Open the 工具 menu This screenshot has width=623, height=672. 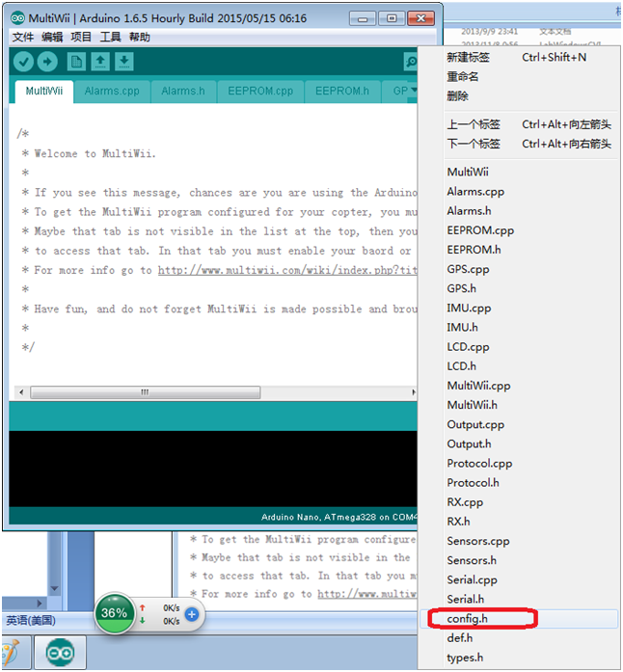coord(111,38)
